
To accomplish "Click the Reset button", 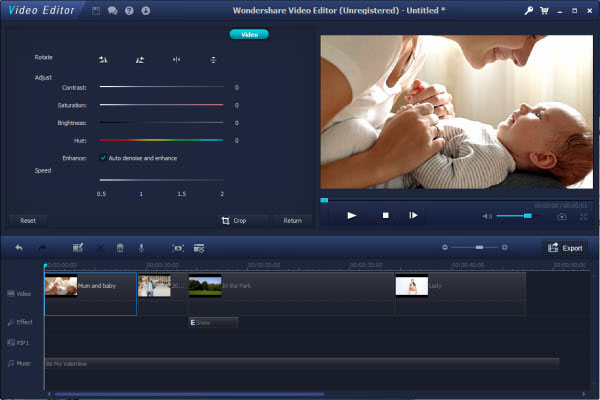I will 28,220.
